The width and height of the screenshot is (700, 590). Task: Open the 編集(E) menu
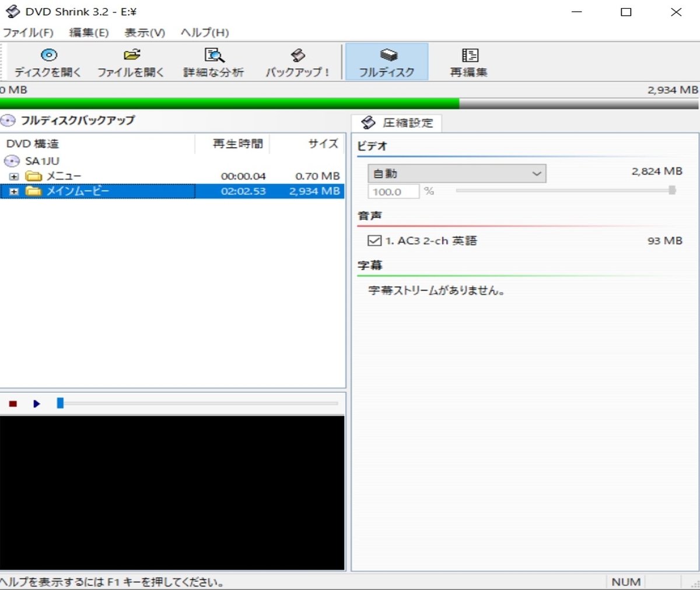tap(89, 33)
